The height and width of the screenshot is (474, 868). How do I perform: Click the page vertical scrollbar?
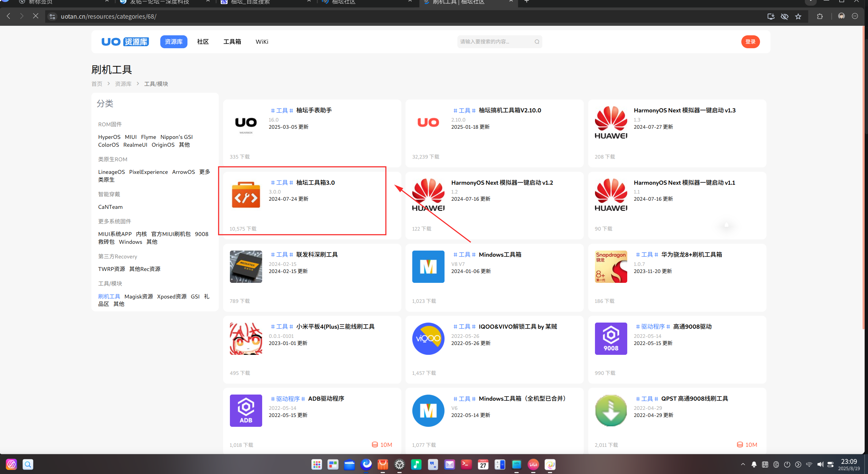(863, 177)
